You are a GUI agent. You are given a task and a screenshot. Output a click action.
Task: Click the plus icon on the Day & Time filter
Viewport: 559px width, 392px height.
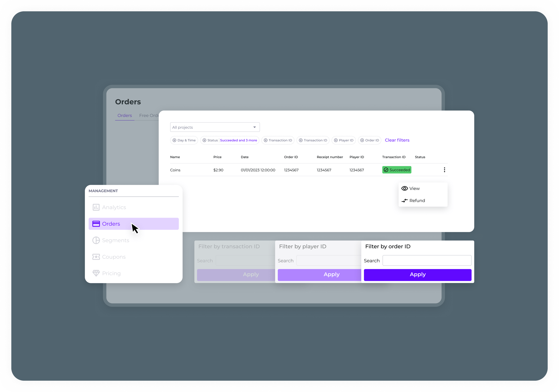pos(174,140)
